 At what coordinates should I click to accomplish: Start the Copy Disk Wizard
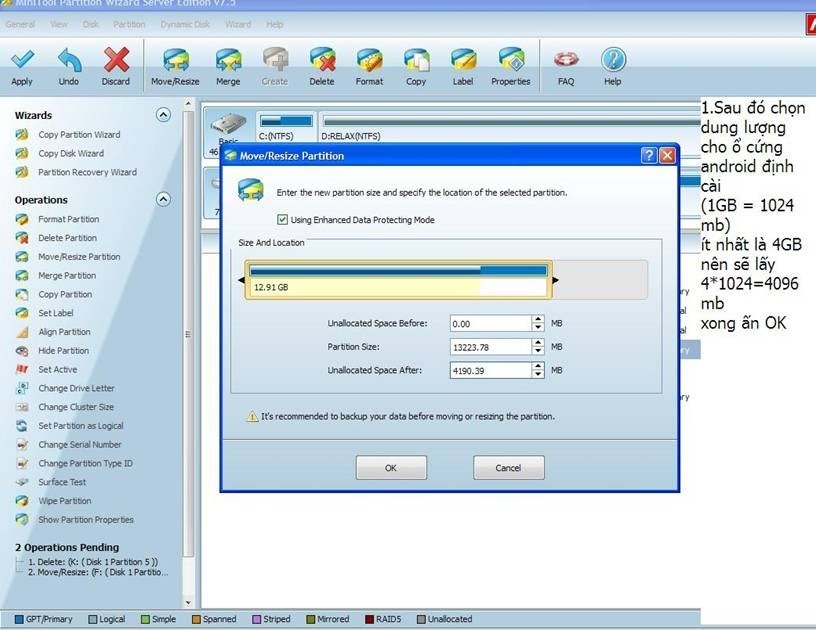click(71, 153)
